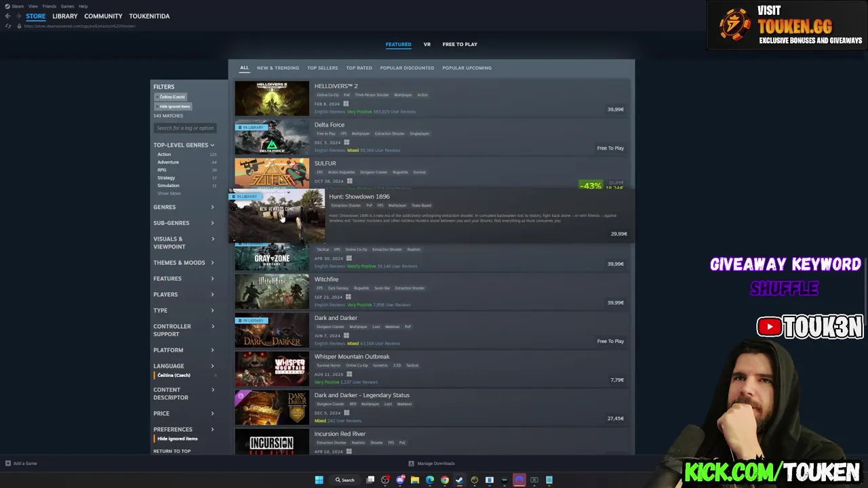Click the Steam logo in the menu bar

(8, 6)
